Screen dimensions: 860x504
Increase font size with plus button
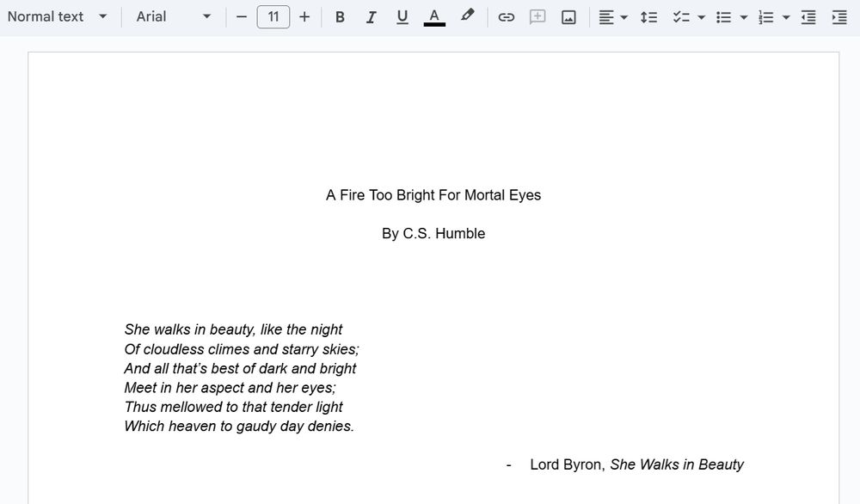(x=304, y=17)
